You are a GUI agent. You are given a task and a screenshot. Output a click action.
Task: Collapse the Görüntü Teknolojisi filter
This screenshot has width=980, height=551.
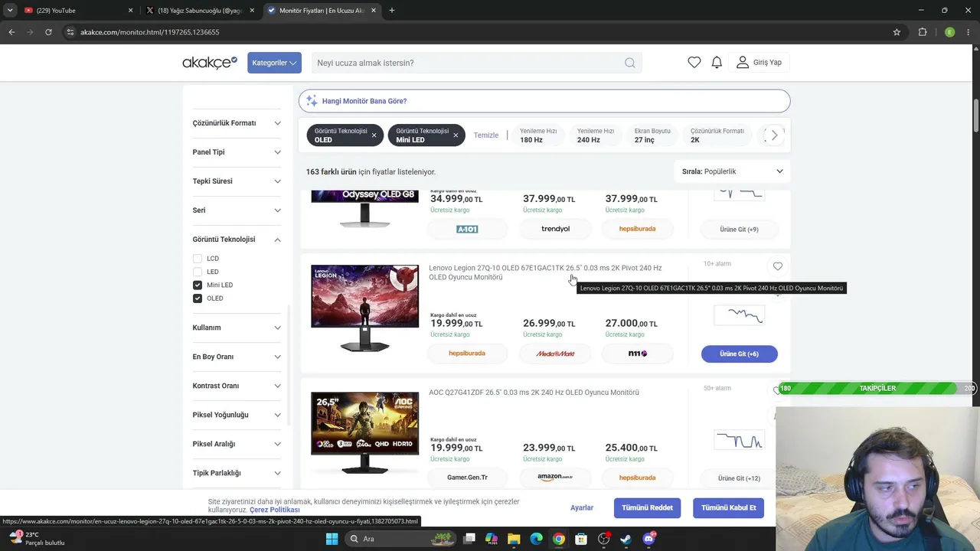[x=237, y=240]
